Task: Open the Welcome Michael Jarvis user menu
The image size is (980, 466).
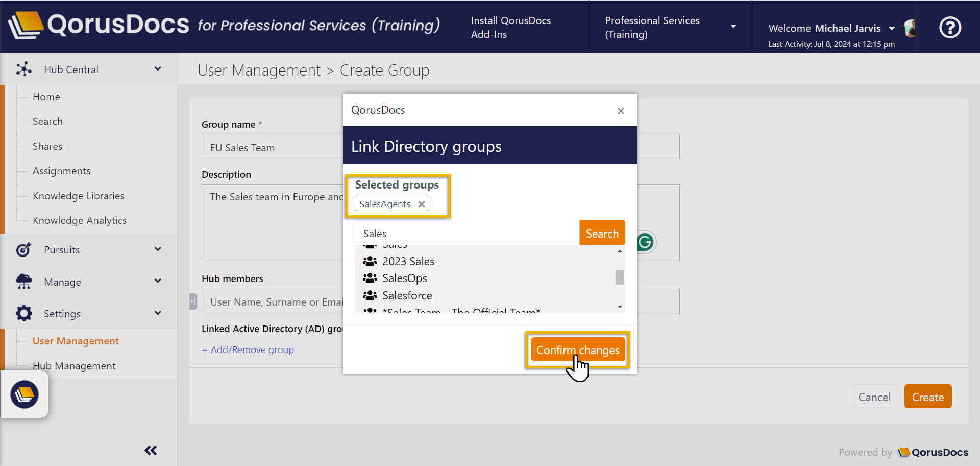Action: point(832,28)
